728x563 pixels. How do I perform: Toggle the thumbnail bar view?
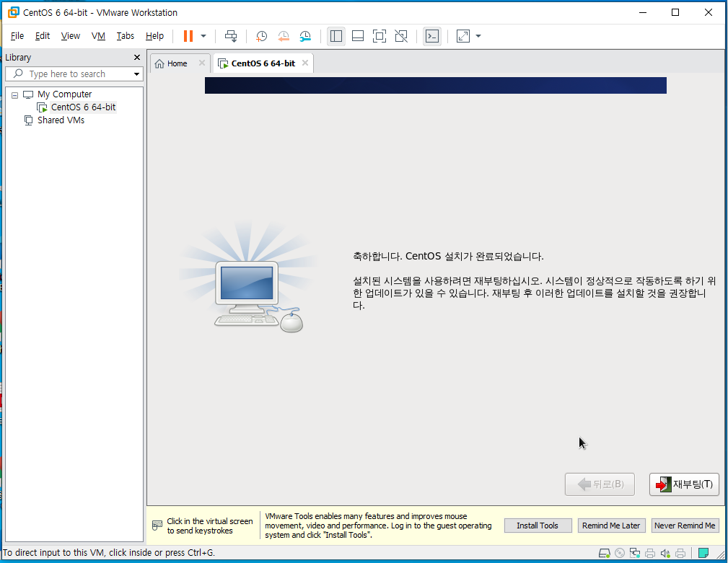358,36
